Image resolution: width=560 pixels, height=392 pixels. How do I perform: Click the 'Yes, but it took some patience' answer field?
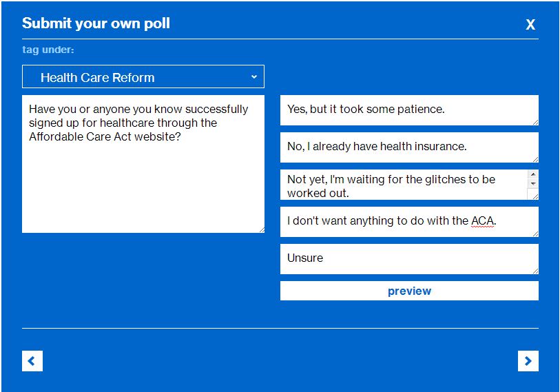409,110
